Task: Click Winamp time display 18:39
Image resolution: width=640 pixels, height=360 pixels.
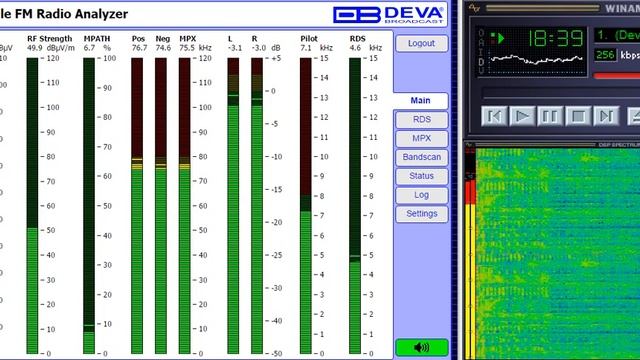Action: (x=556, y=38)
